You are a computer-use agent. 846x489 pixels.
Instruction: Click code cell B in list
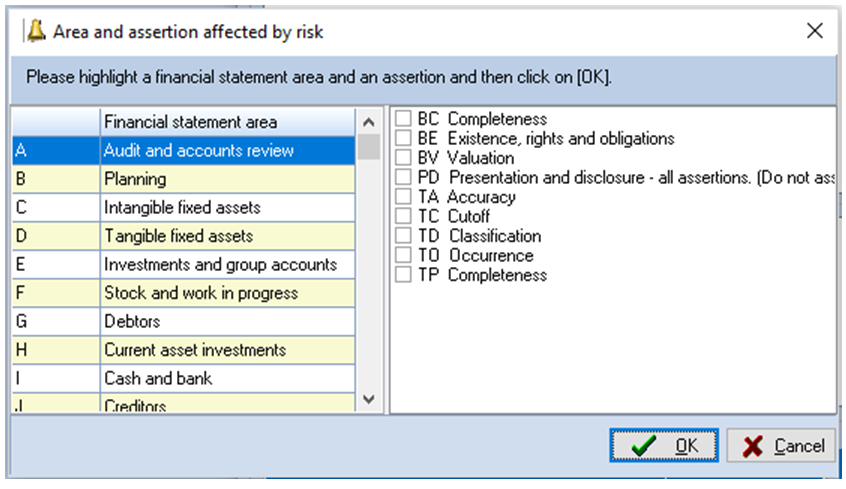click(x=56, y=179)
